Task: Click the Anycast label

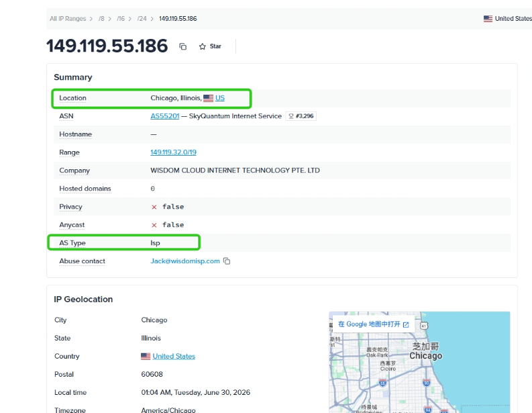Action: pyautogui.click(x=72, y=225)
